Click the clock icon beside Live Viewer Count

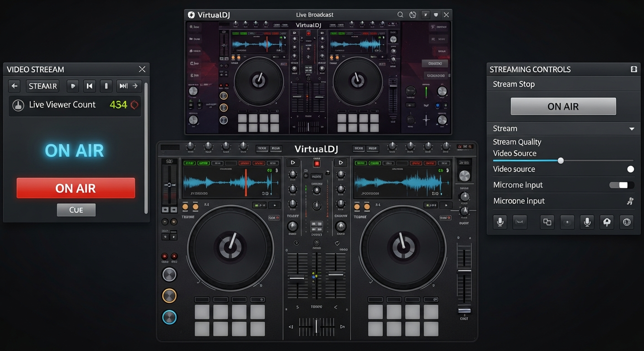18,105
